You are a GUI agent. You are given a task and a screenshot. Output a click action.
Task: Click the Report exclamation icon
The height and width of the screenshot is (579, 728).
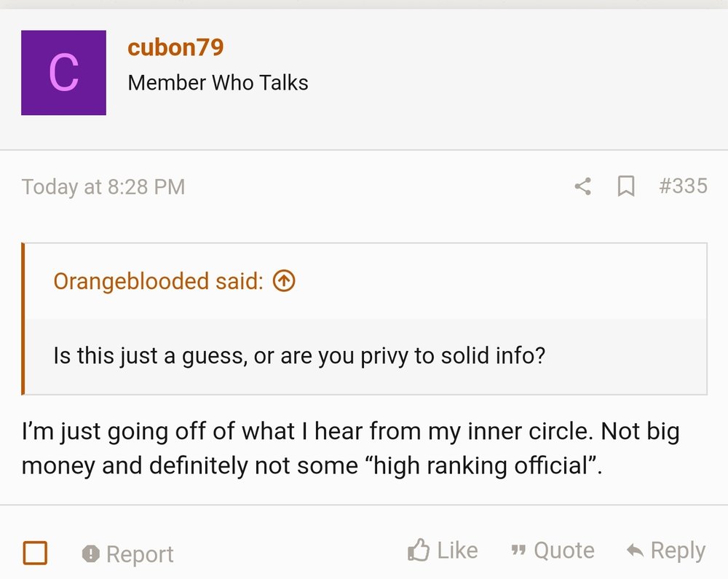tap(92, 554)
